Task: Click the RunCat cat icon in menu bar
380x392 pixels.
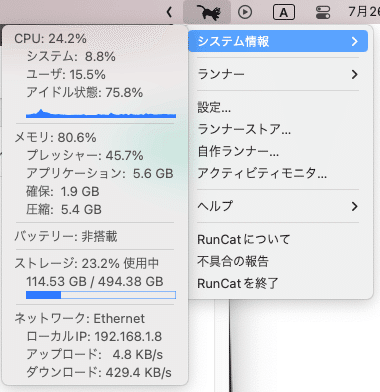Action: tap(207, 12)
